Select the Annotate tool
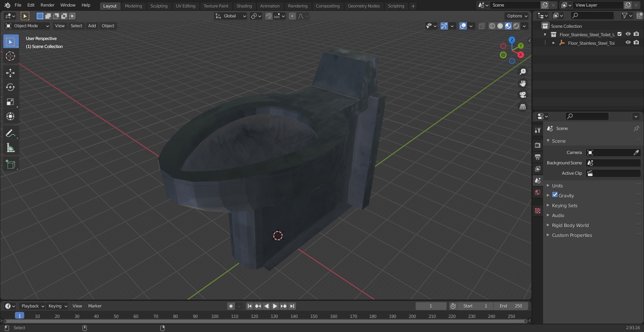This screenshot has width=644, height=332. coord(10,134)
